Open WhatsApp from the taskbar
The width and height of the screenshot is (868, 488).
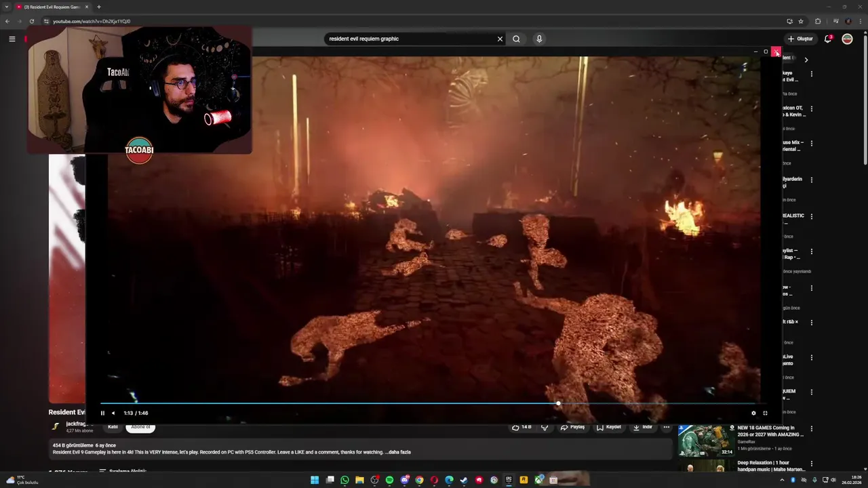[x=344, y=480]
